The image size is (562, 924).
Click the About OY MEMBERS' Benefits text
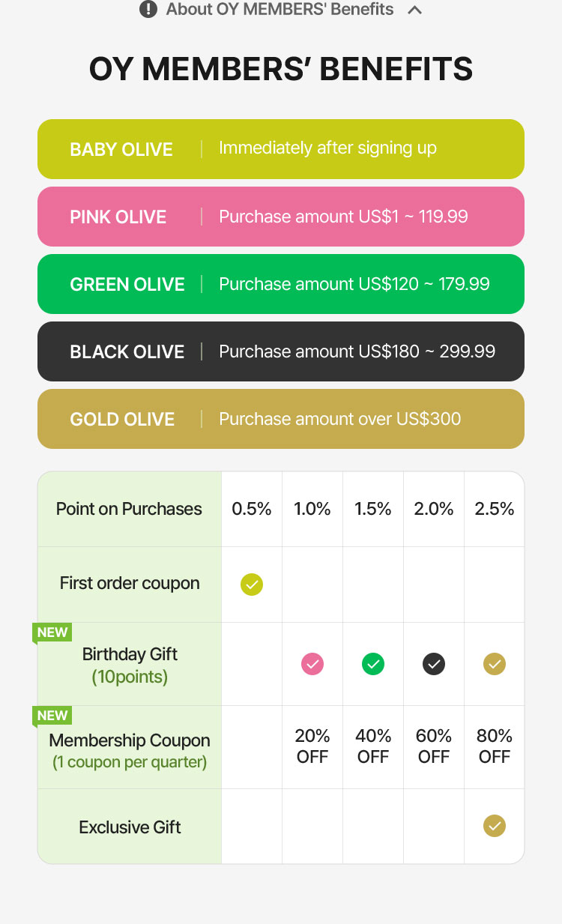280,10
